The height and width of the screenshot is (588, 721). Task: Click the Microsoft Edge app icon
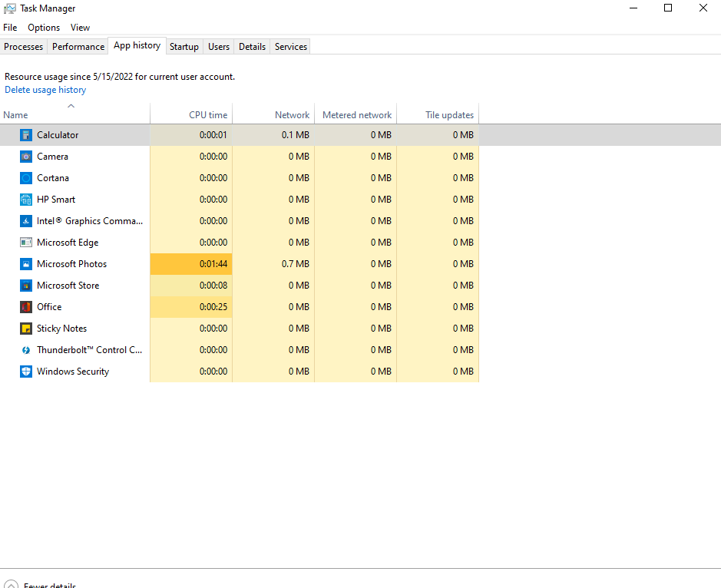tap(26, 243)
